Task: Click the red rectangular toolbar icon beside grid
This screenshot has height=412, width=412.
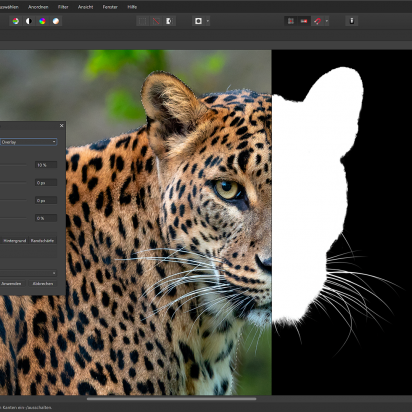Action: pyautogui.click(x=304, y=21)
